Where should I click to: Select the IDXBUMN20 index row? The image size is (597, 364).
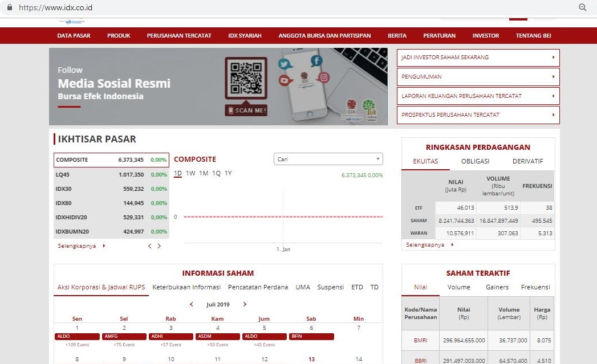click(x=111, y=232)
